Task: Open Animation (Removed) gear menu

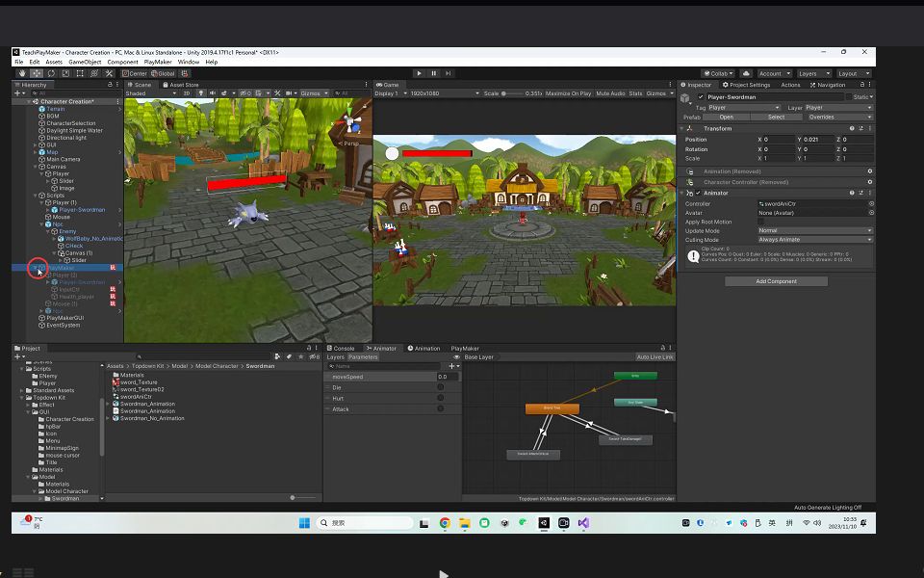Action: (x=870, y=171)
